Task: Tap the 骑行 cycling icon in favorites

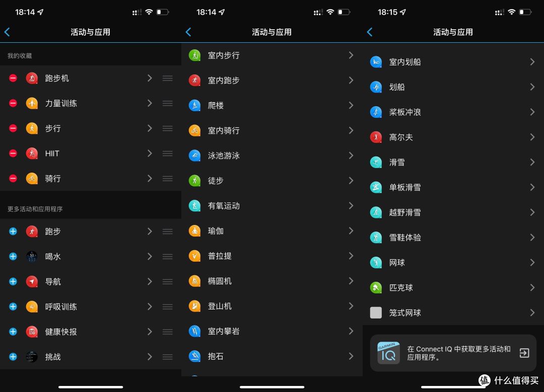Action: coord(32,179)
